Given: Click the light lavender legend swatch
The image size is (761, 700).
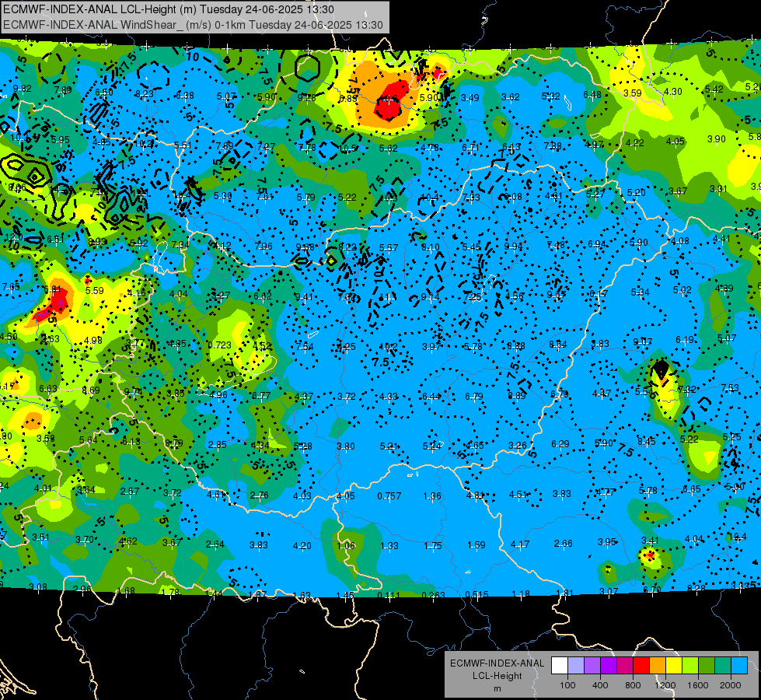Looking at the screenshot, I should 576,666.
